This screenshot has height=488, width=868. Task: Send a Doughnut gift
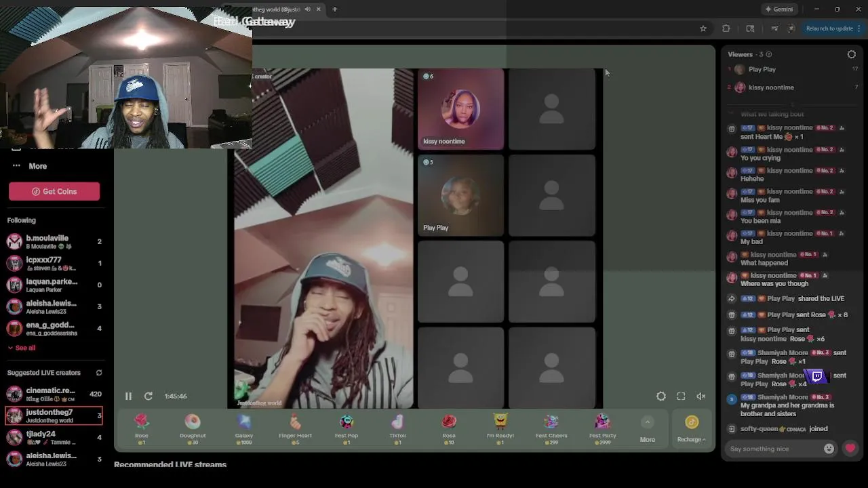pyautogui.click(x=193, y=429)
